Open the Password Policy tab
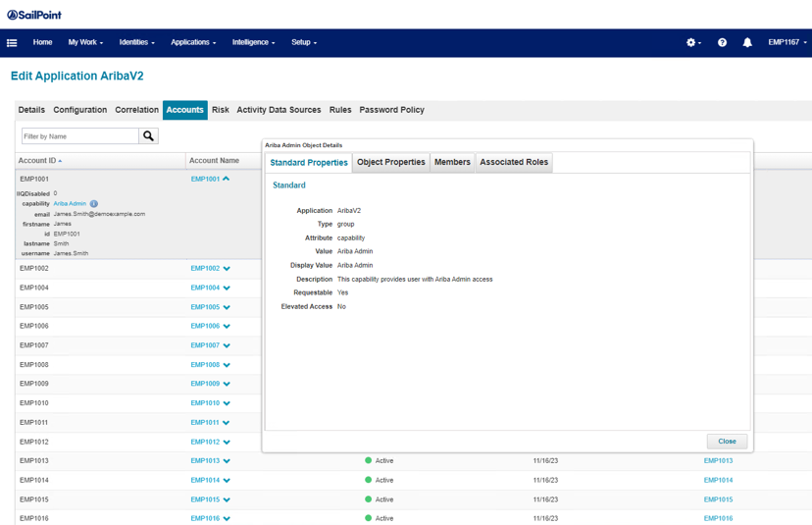 point(392,110)
